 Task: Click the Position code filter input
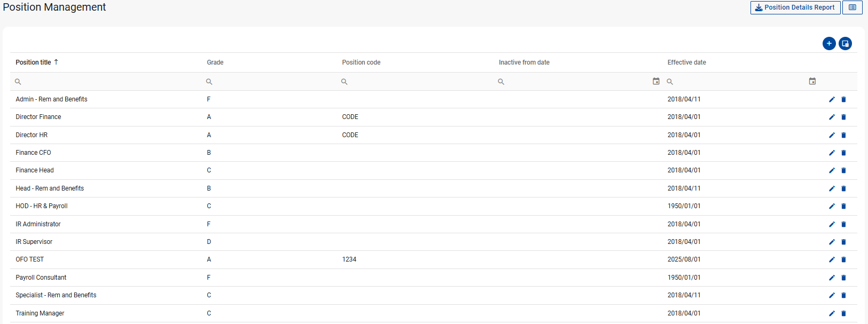point(417,82)
